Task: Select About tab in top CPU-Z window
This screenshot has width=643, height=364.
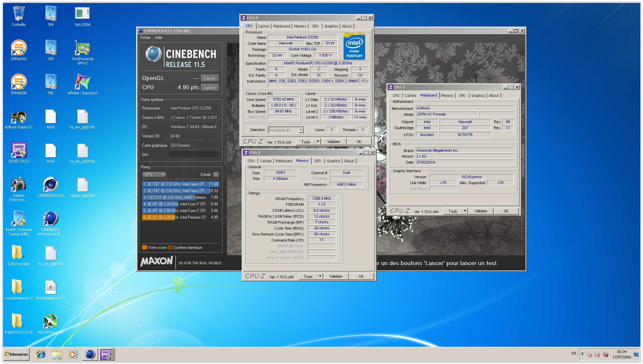Action: point(347,26)
